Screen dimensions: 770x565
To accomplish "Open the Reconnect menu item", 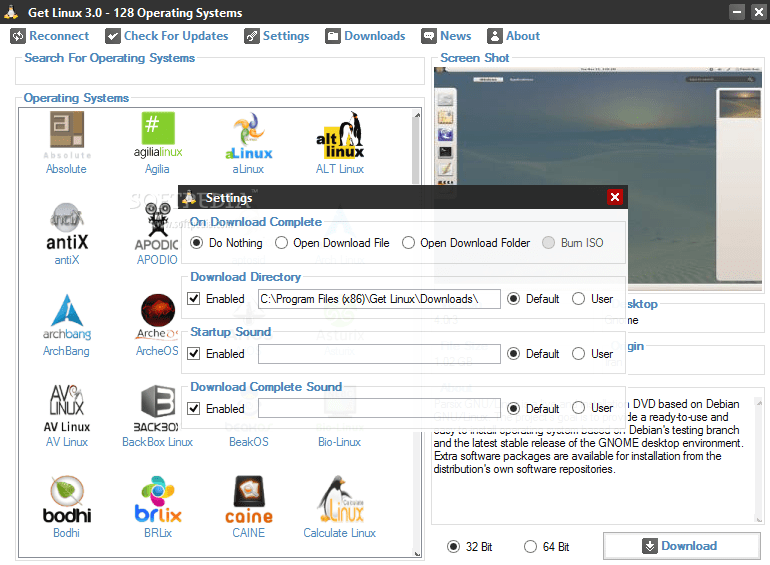I will click(x=59, y=36).
